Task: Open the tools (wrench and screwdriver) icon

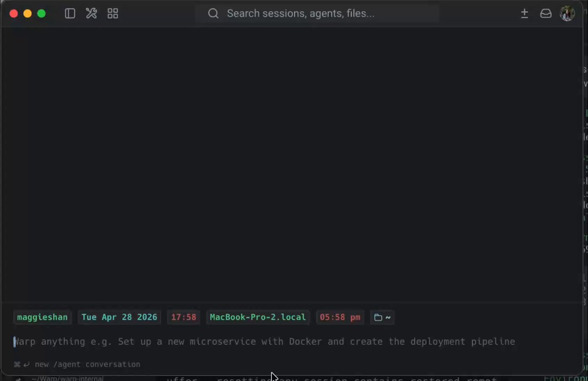Action: point(91,14)
